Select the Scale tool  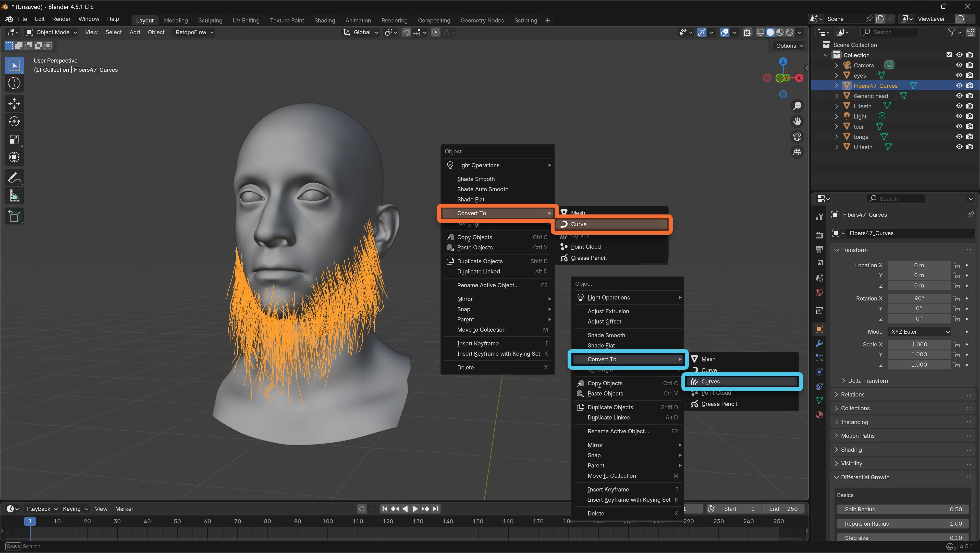point(14,139)
